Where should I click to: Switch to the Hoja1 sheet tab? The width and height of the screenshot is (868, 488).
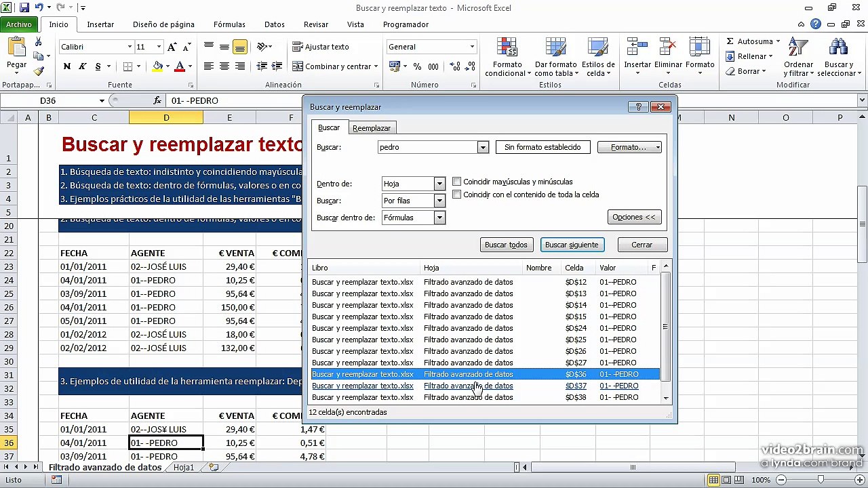[x=184, y=468]
